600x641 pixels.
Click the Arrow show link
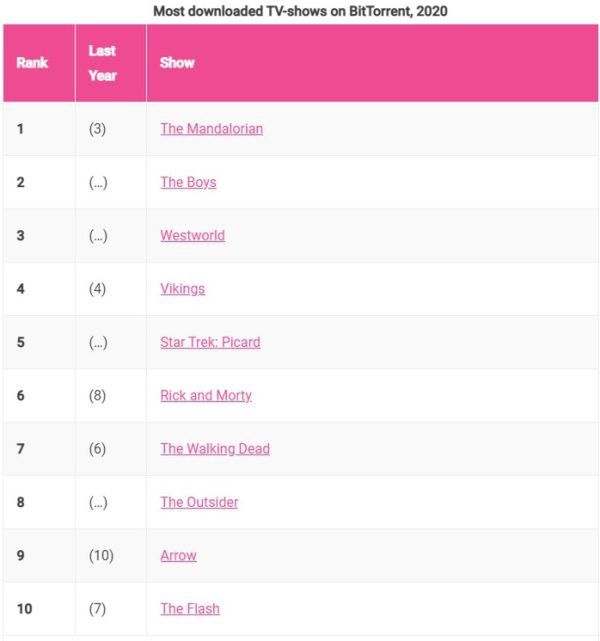(x=178, y=555)
